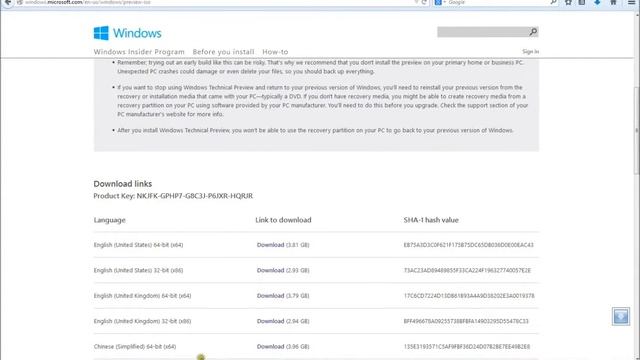The height and width of the screenshot is (360, 640).
Task: Click the browser search bar magnifier
Action: (x=553, y=2)
